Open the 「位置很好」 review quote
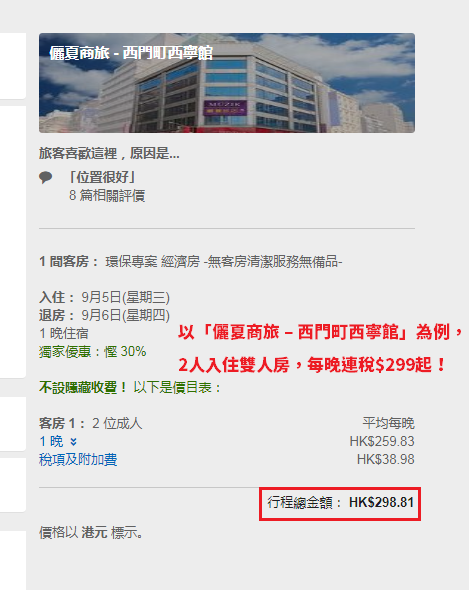Viewport: 469px width, 590px height. [x=102, y=177]
